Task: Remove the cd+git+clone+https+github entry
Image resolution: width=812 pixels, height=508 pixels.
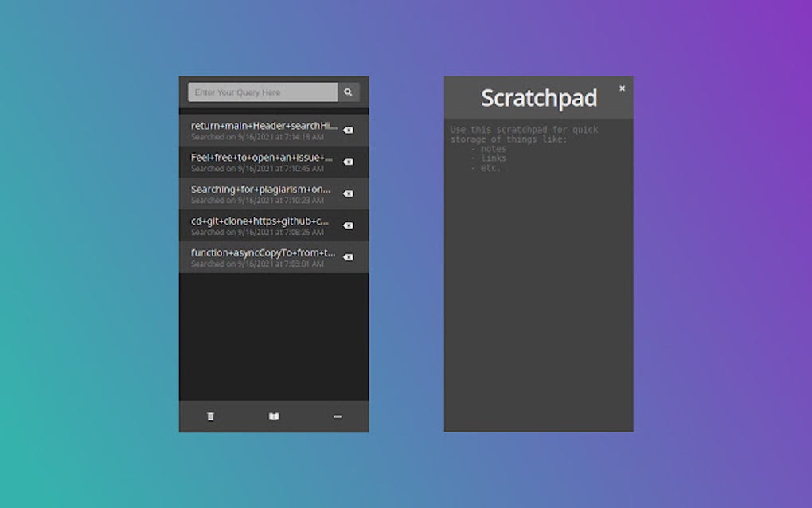Action: [x=348, y=225]
